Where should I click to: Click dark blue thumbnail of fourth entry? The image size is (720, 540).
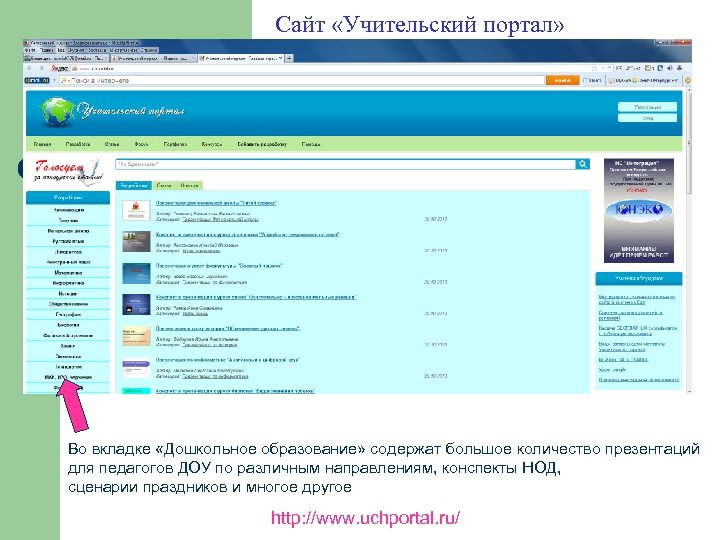pyautogui.click(x=136, y=304)
